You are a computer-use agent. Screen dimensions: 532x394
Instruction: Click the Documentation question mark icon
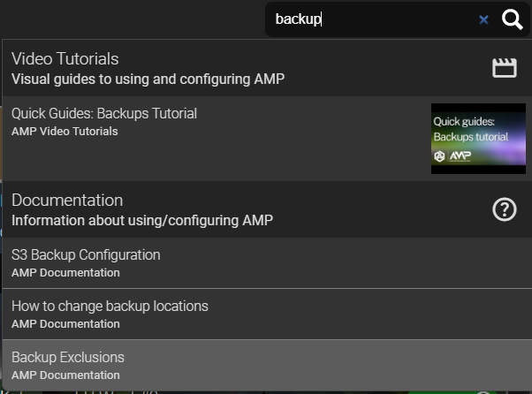(x=505, y=209)
